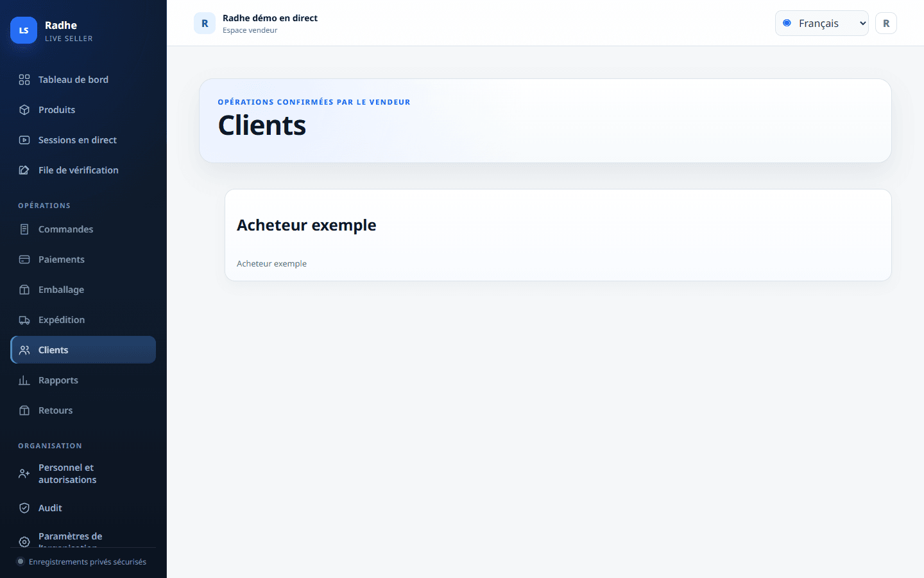
Task: Open the R user avatar menu
Action: (x=886, y=23)
